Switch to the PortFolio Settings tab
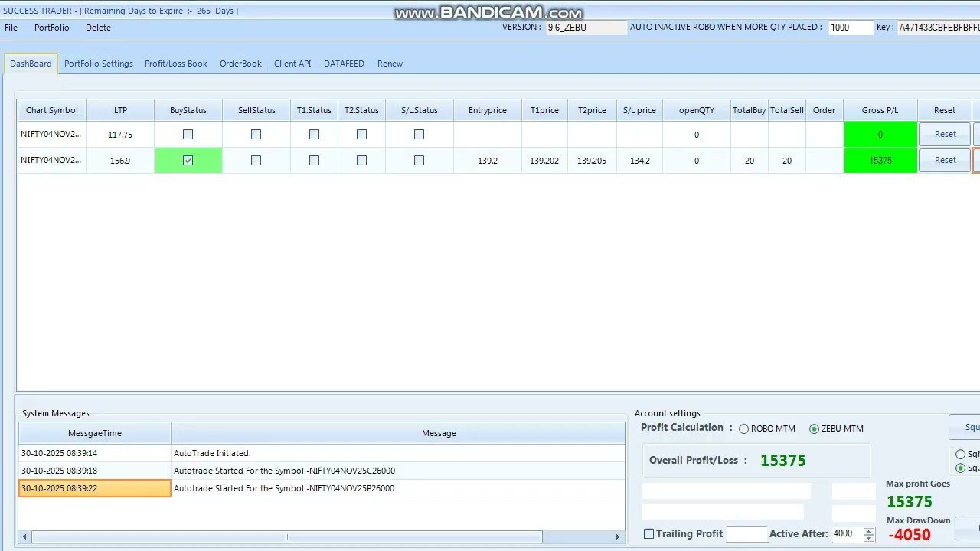This screenshot has height=551, width=980. pos(98,64)
